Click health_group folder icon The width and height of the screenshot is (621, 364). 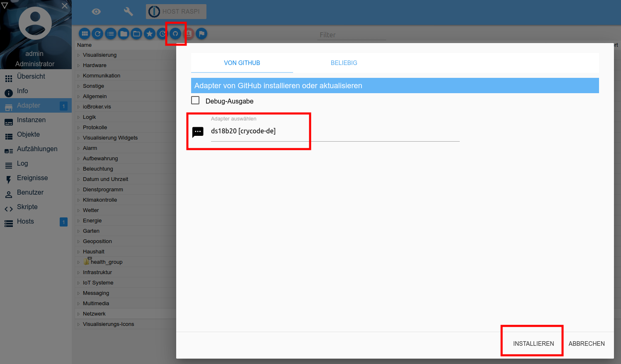87,261
